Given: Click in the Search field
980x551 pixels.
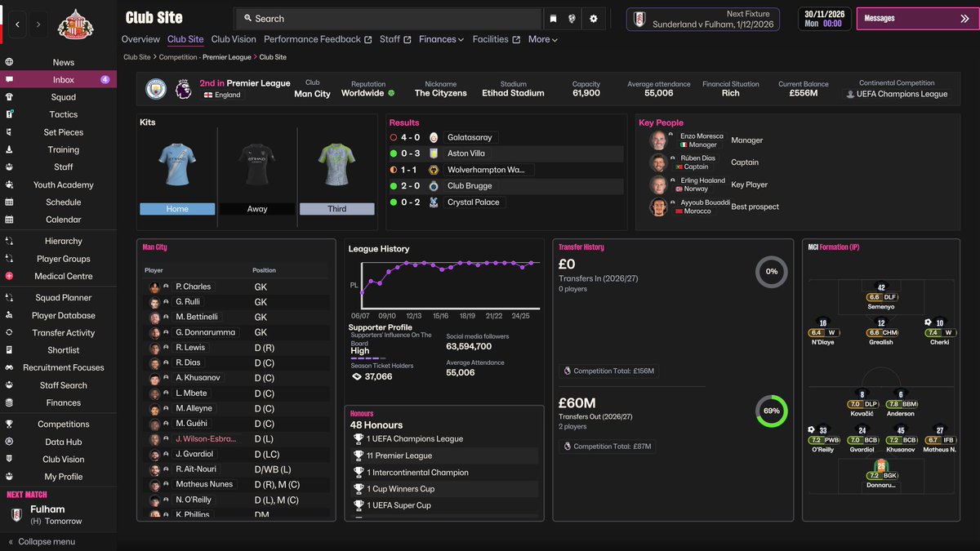Looking at the screenshot, I should coord(389,19).
